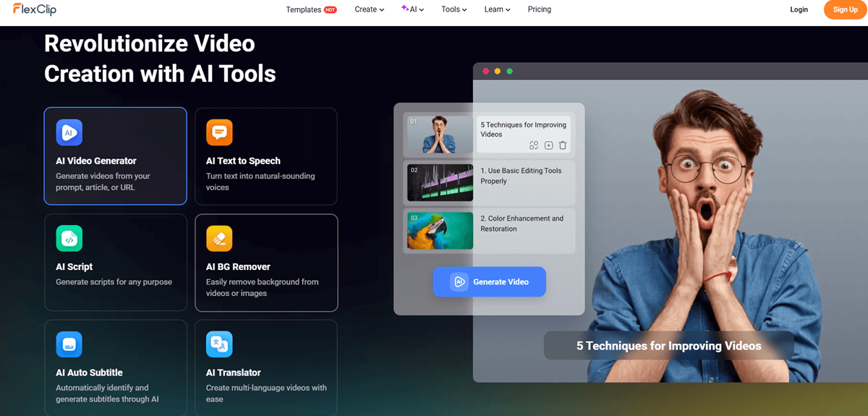The width and height of the screenshot is (868, 416).
Task: Click the regenerate icon on scene 01
Action: [534, 145]
